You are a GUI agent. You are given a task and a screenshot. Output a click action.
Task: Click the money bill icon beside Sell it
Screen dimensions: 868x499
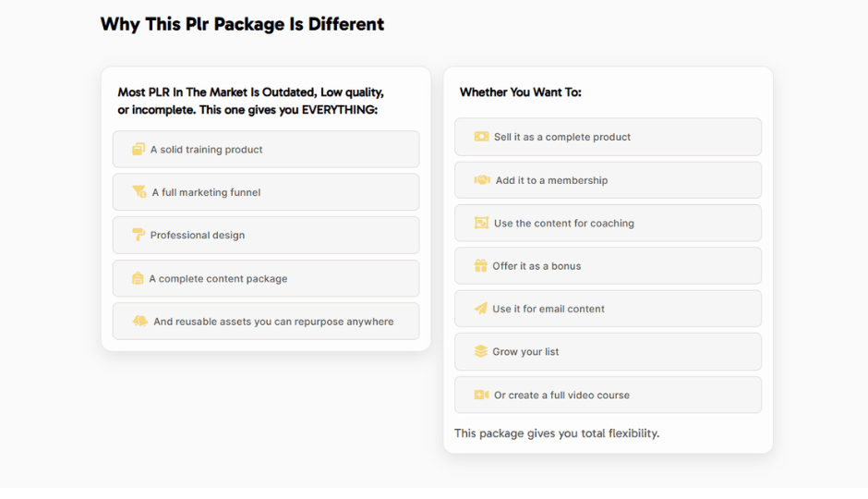[x=482, y=136]
